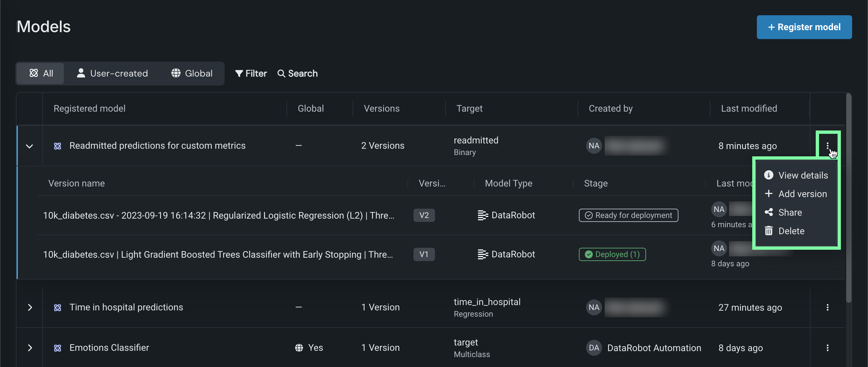
Task: Choose View details from context menu
Action: 803,176
